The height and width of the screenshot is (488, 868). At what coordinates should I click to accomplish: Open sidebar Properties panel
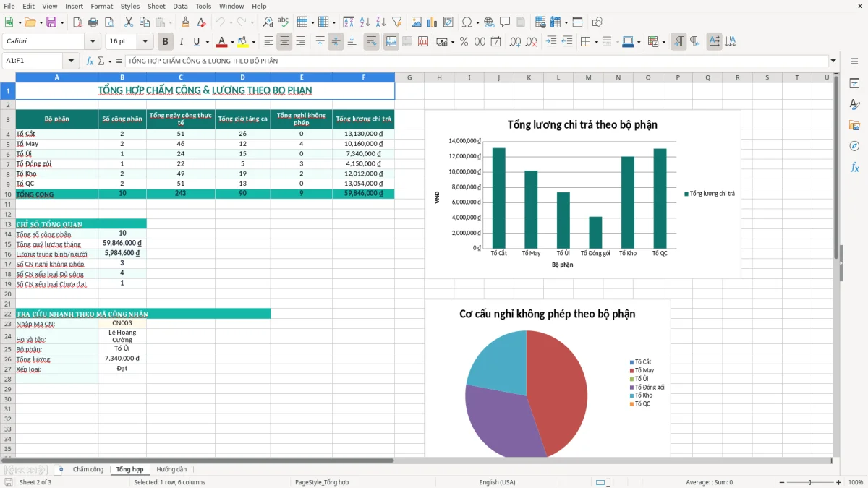tap(854, 83)
